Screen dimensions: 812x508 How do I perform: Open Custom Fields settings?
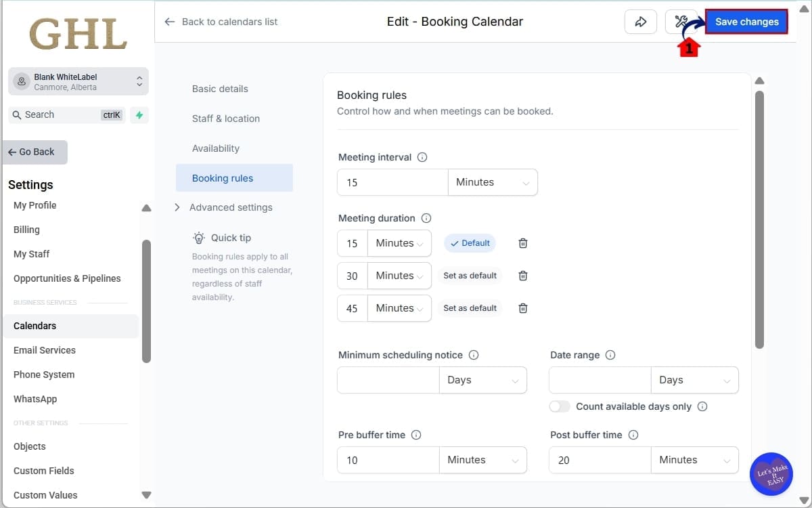coord(44,471)
